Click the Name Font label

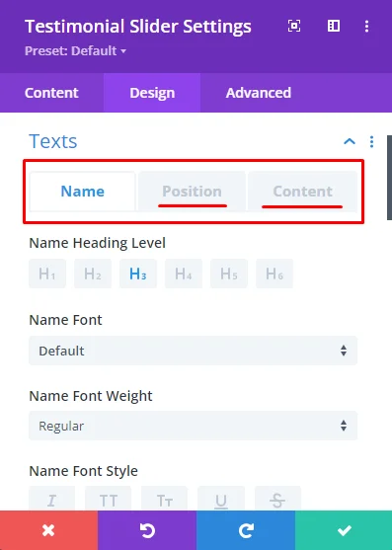[x=65, y=320]
